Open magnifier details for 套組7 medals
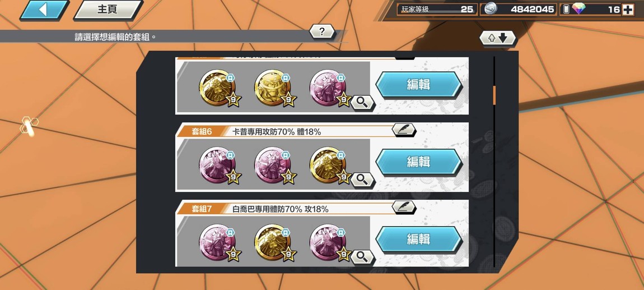 pos(362,256)
